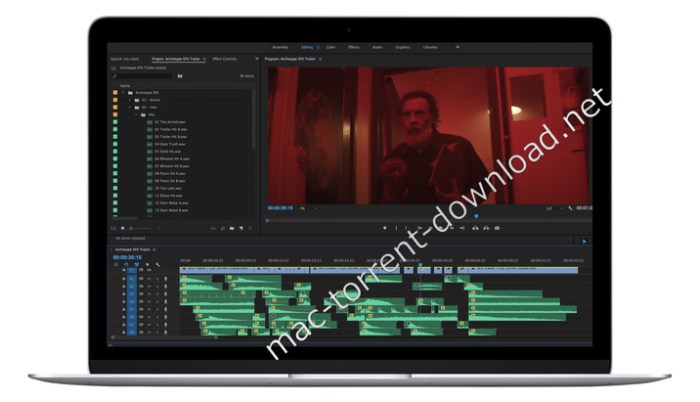
Task: Collapse the 02 – Hits bin
Action: (x=130, y=107)
